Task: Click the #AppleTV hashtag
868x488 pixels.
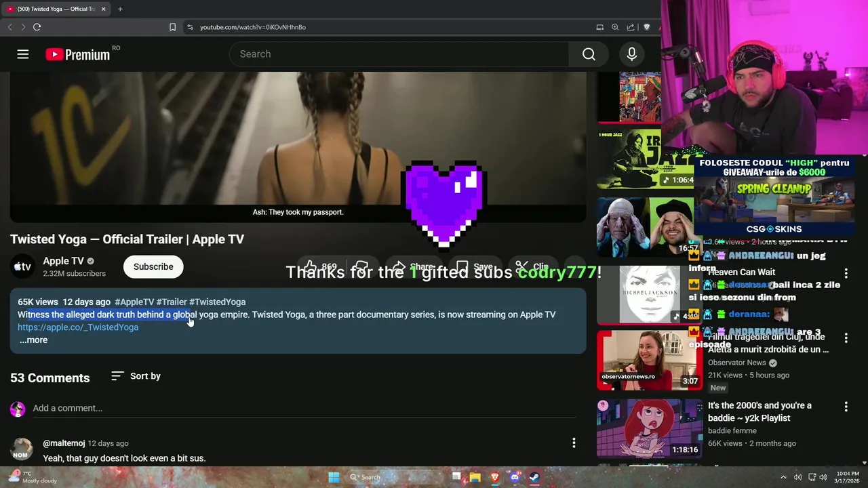Action: (134, 302)
